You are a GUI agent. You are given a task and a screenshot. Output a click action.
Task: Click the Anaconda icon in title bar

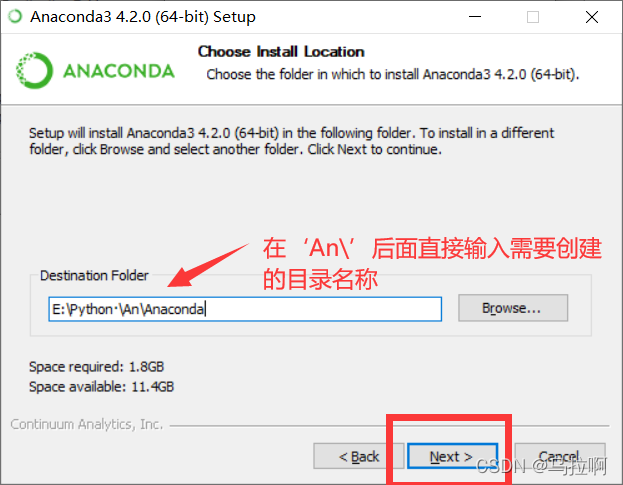click(15, 17)
